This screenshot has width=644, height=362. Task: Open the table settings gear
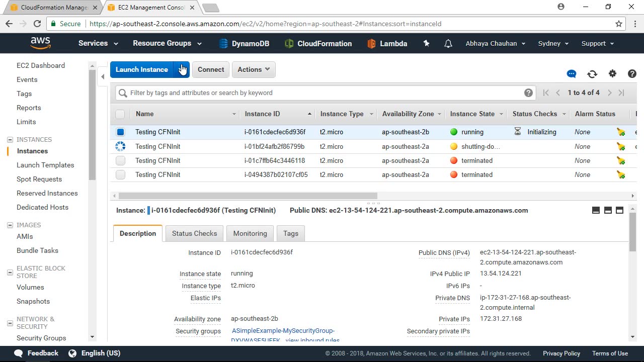click(612, 74)
